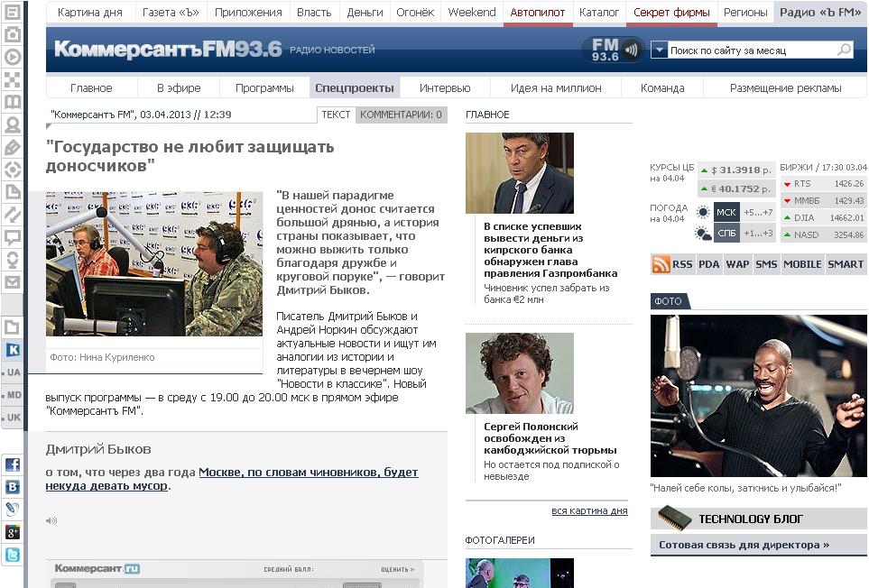Open the Weekend menu item
The width and height of the screenshot is (869, 588).
(x=472, y=13)
